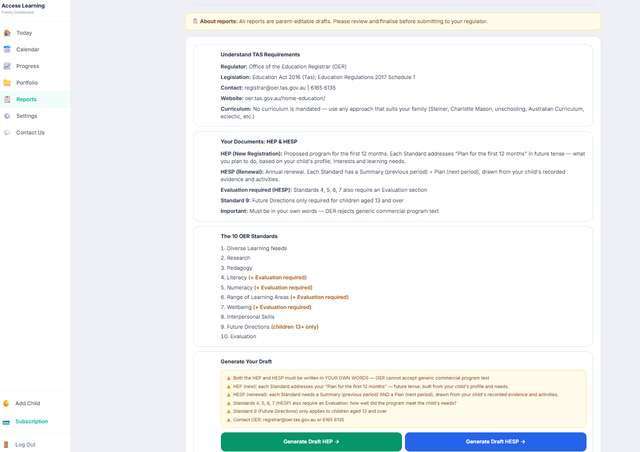Click 'Your Documents: HEP & HESP' heading

pyautogui.click(x=259, y=142)
